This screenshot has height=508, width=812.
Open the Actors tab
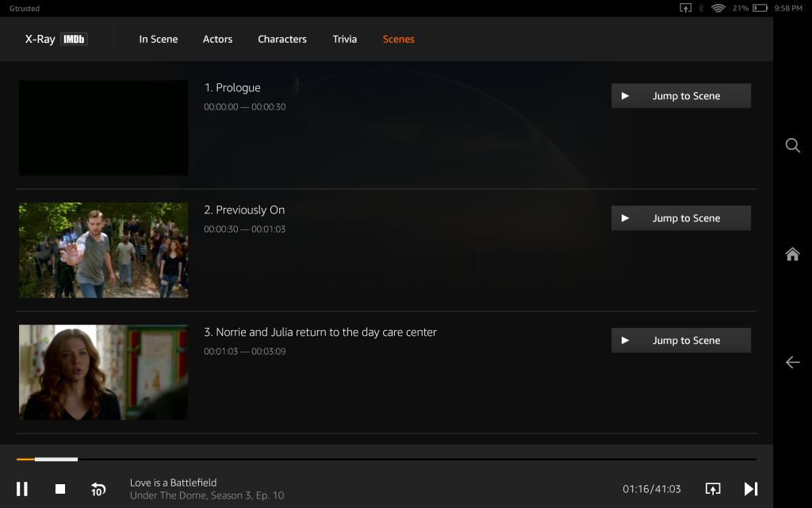click(217, 40)
